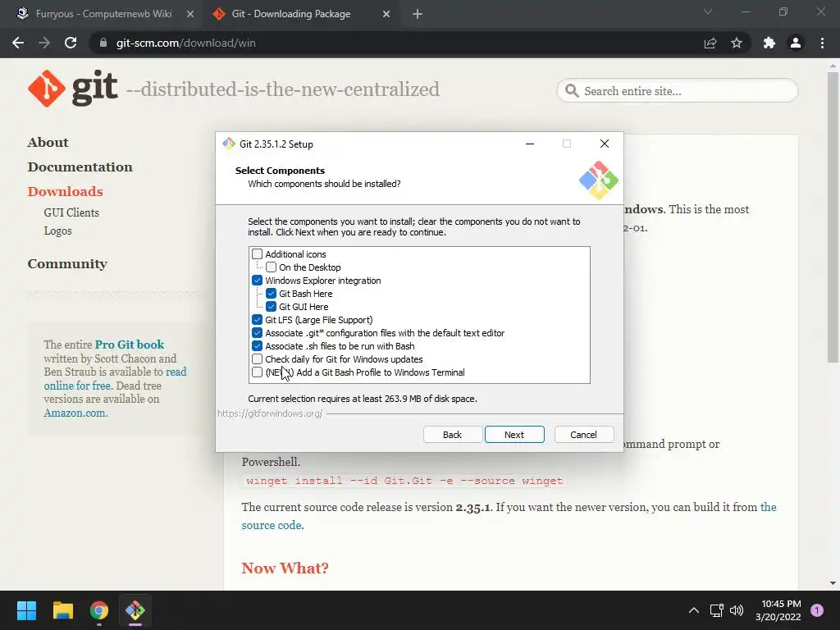Click the scrollbar down arrow
The height and width of the screenshot is (630, 840).
[x=833, y=583]
